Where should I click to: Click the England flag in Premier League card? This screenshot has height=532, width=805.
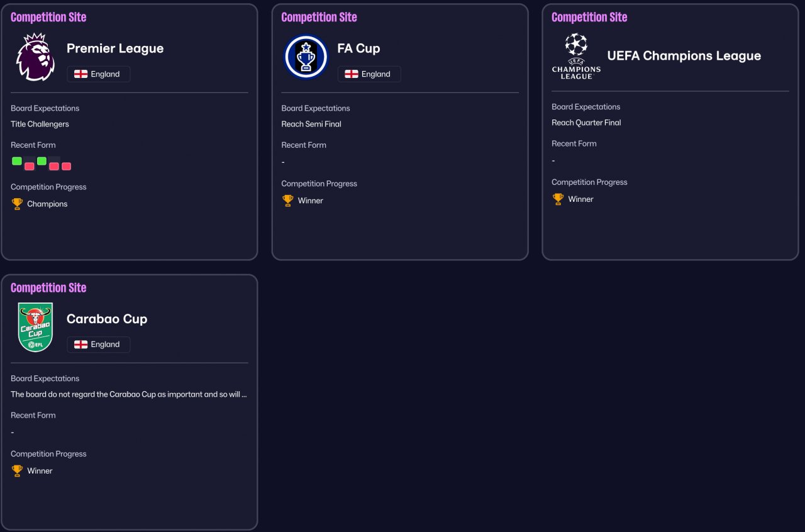coord(80,74)
